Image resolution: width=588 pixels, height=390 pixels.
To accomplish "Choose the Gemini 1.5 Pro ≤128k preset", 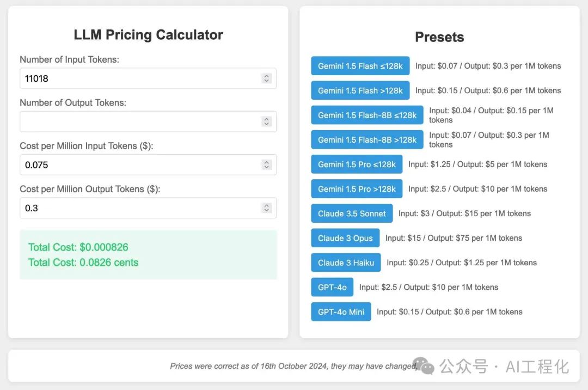I will click(357, 164).
